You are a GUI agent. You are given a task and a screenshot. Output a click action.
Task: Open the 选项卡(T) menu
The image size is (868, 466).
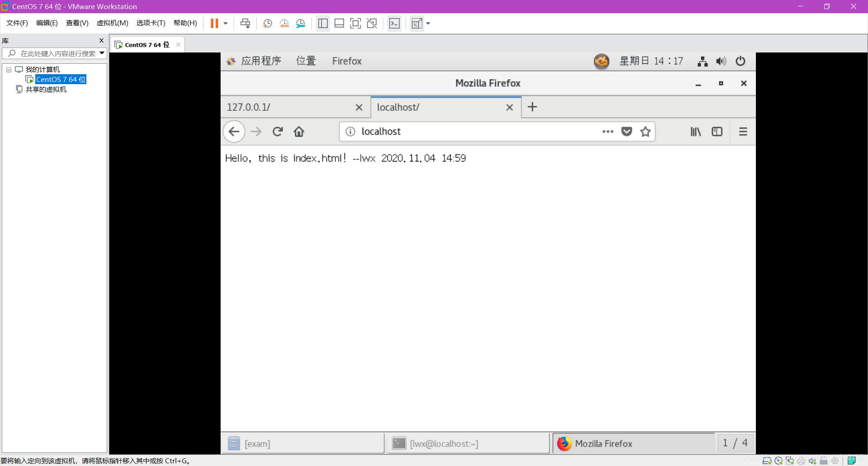point(151,23)
